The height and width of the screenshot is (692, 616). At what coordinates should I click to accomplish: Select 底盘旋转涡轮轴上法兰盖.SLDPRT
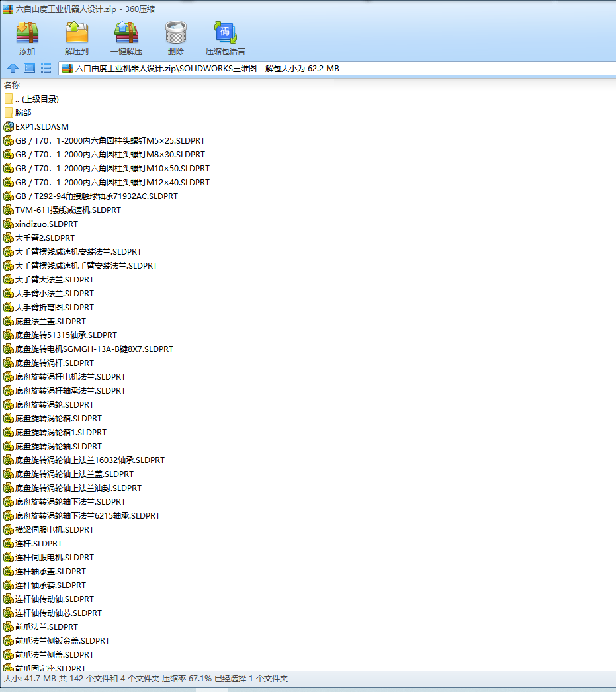pyautogui.click(x=69, y=474)
